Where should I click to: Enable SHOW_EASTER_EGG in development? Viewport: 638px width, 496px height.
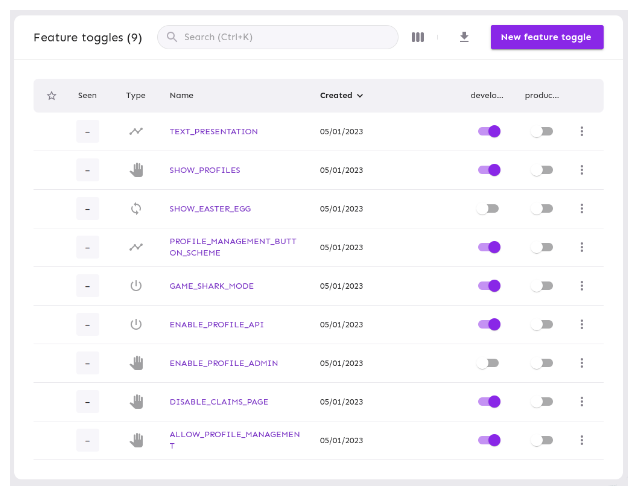point(487,208)
